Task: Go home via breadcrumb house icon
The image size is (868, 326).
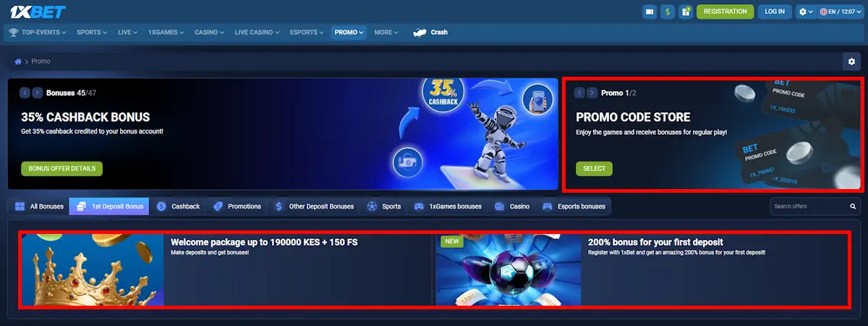Action: coord(18,62)
